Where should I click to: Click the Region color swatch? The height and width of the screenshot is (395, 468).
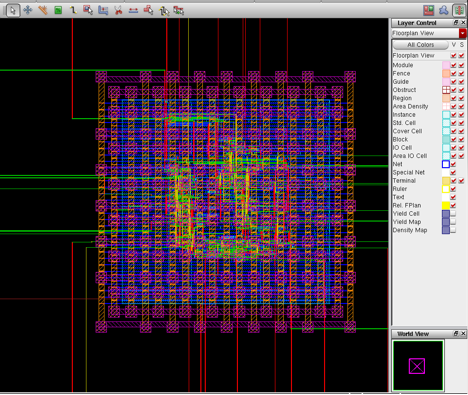446,98
